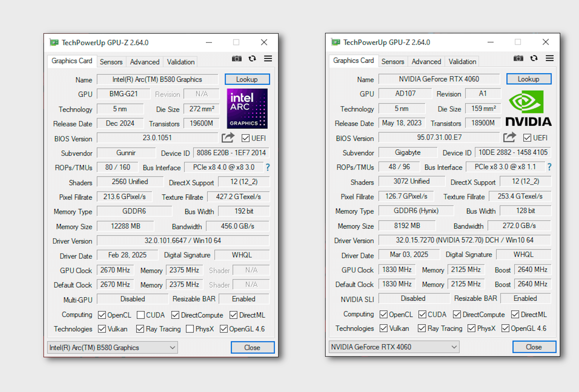Open the hamburger menu in Intel Arc window
Screen dimensions: 579x392
[268, 58]
